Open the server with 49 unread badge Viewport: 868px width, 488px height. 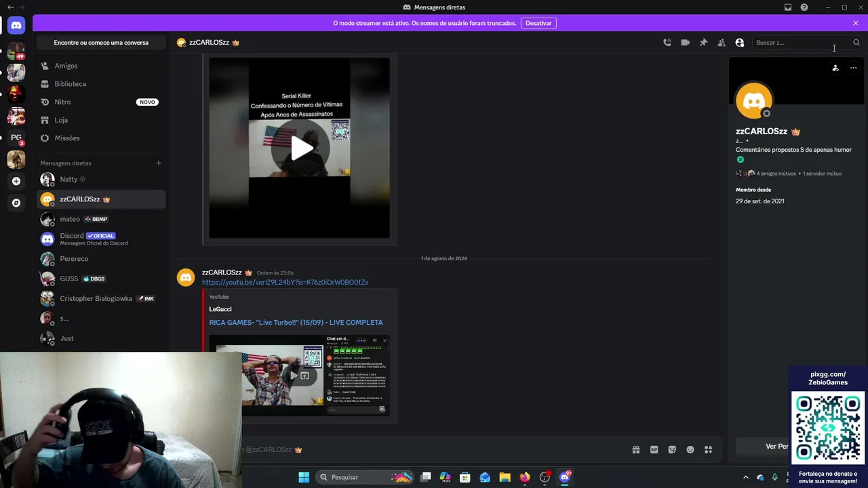pos(16,51)
